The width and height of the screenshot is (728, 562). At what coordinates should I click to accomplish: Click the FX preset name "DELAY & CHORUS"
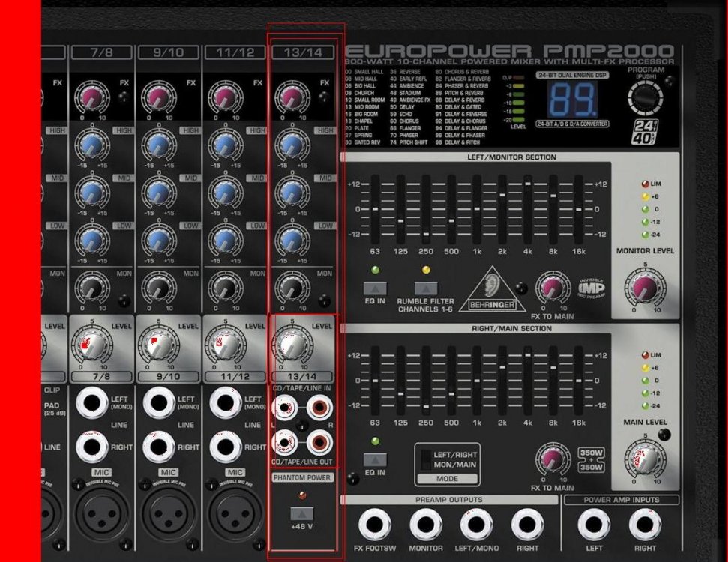[466, 121]
